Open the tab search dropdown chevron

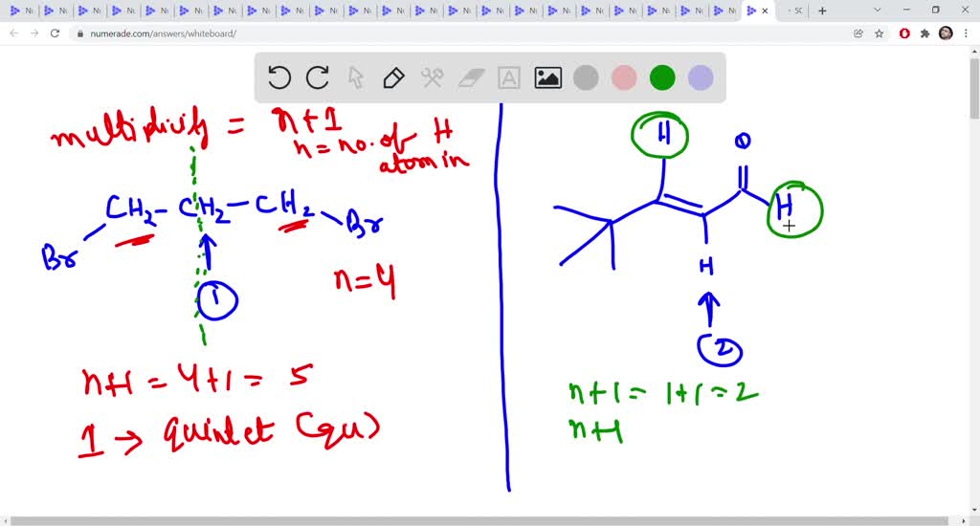click(878, 10)
